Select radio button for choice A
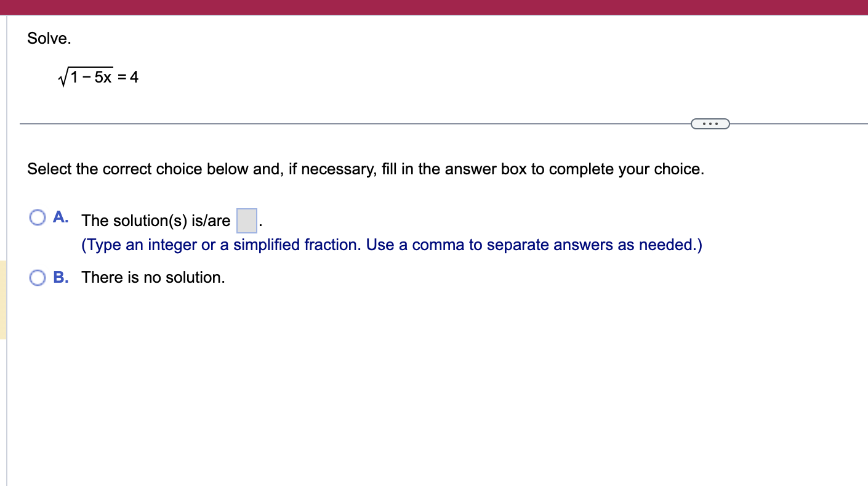This screenshot has height=486, width=868. pos(37,217)
